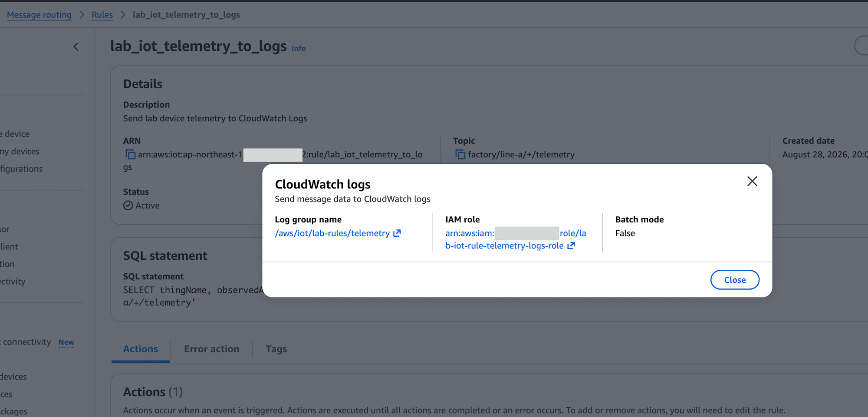
Task: Copy the topic factory/line-a/+/telemetry with copy icon
Action: (460, 155)
